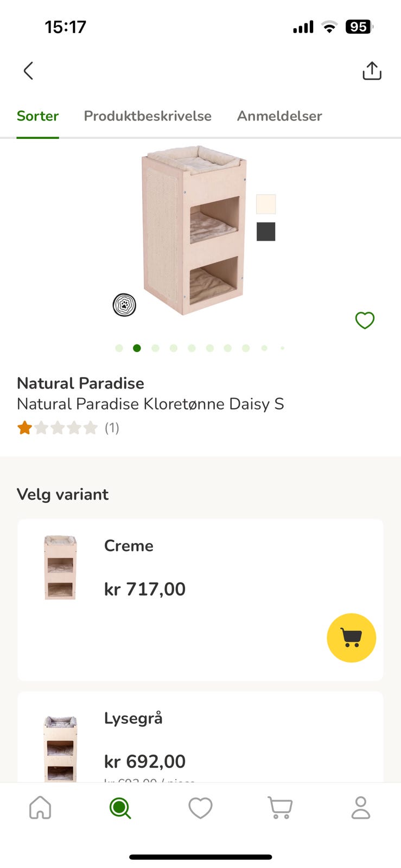This screenshot has height=868, width=401.
Task: Switch to the Produktbeskrivelse tab
Action: 148,116
